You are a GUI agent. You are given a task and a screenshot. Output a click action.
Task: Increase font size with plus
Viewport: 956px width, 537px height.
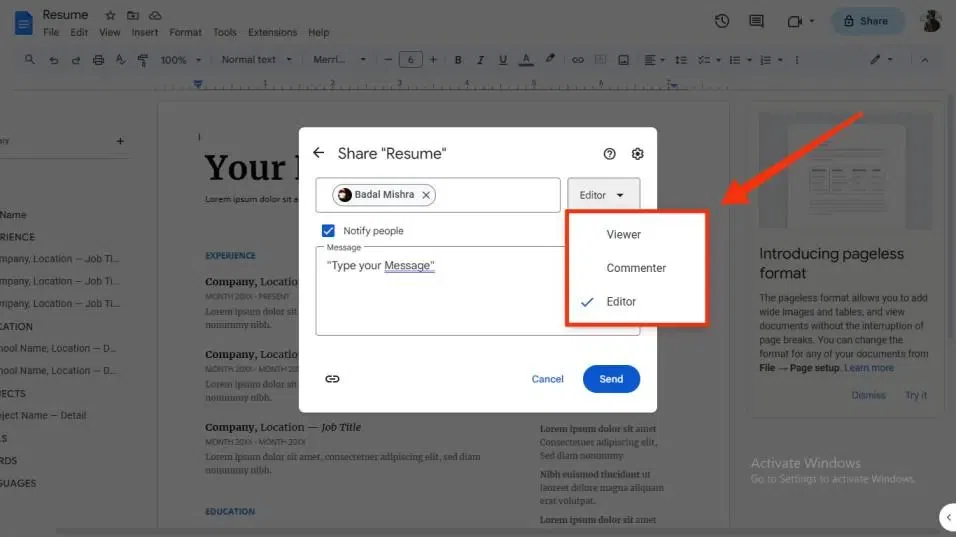coord(433,60)
